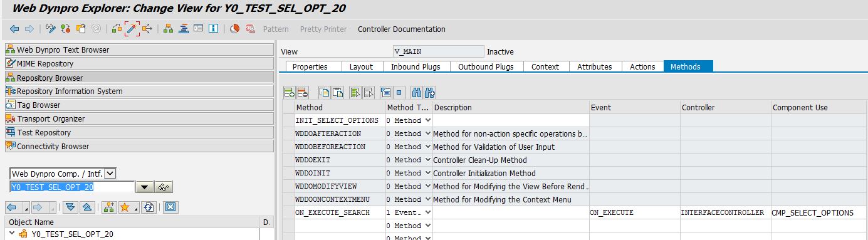Open navigation history arrow beside left-pane Back
Screen dimensions: 868x240
[26, 207]
